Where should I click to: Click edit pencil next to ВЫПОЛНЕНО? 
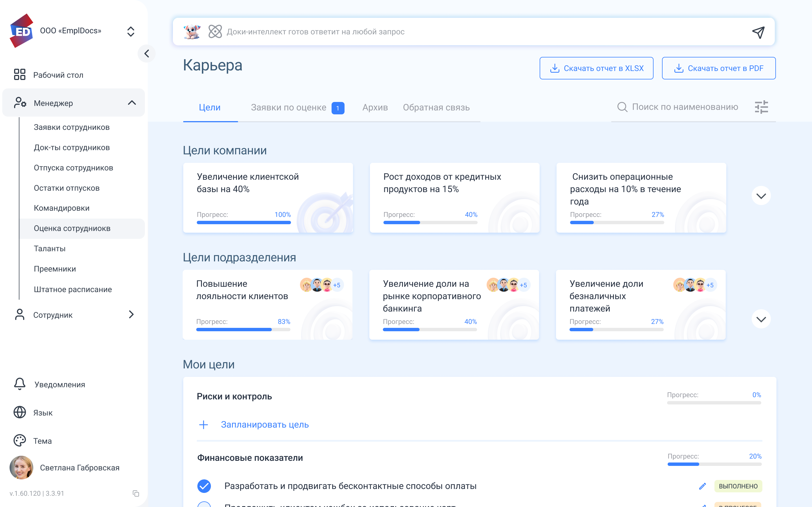coord(702,486)
